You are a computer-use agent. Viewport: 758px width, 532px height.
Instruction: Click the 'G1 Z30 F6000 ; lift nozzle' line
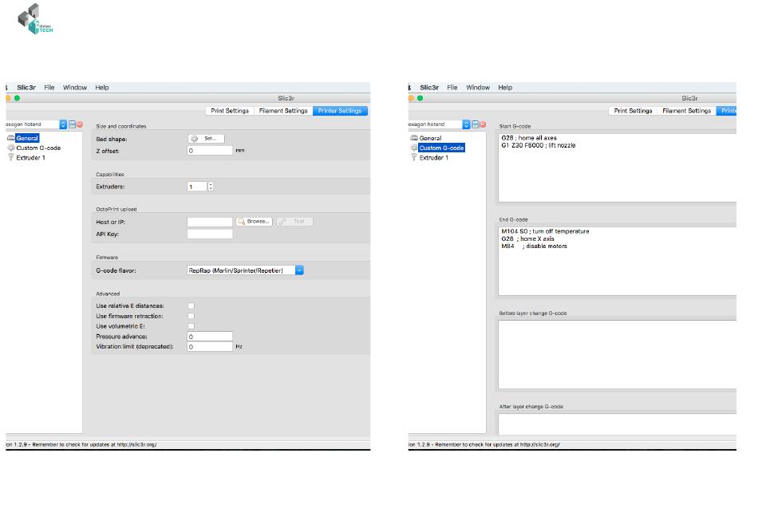[539, 145]
